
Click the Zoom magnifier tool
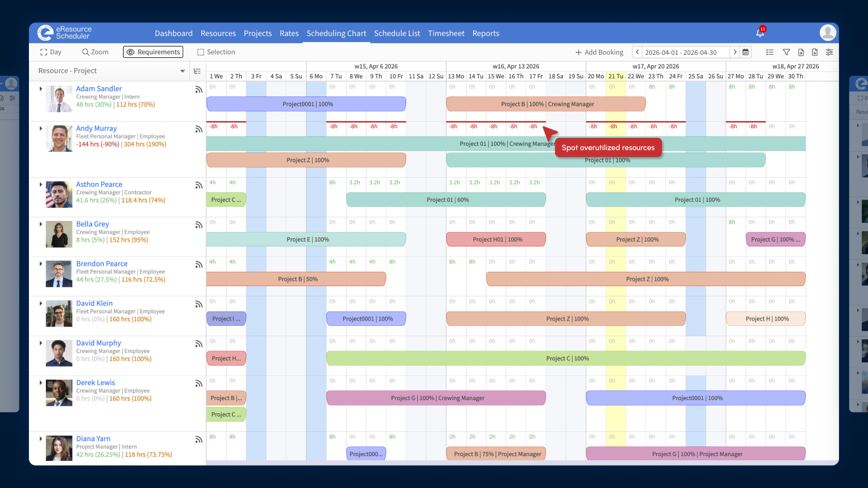coord(95,52)
